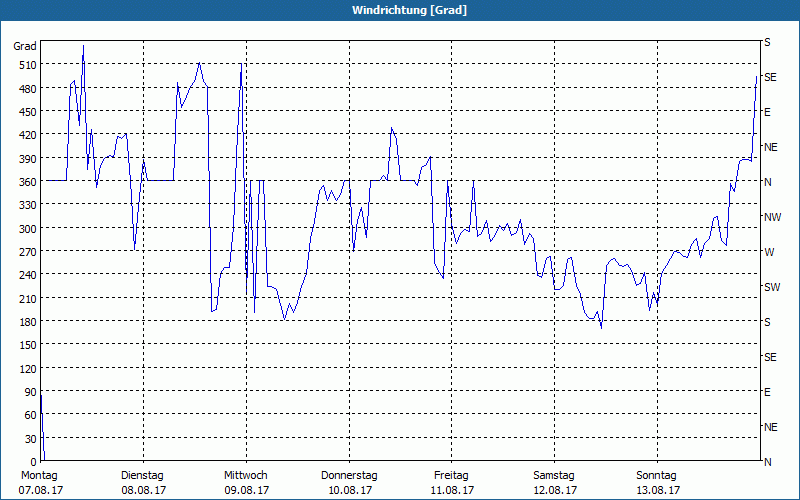This screenshot has height=500, width=800.
Task: Select the Grad unit label
Action: tap(25, 46)
